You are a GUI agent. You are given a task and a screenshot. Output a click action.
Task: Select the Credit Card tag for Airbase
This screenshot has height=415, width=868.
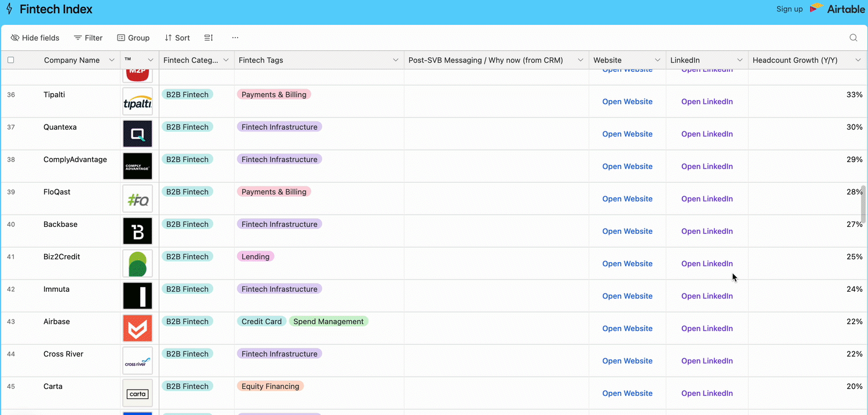coord(261,322)
